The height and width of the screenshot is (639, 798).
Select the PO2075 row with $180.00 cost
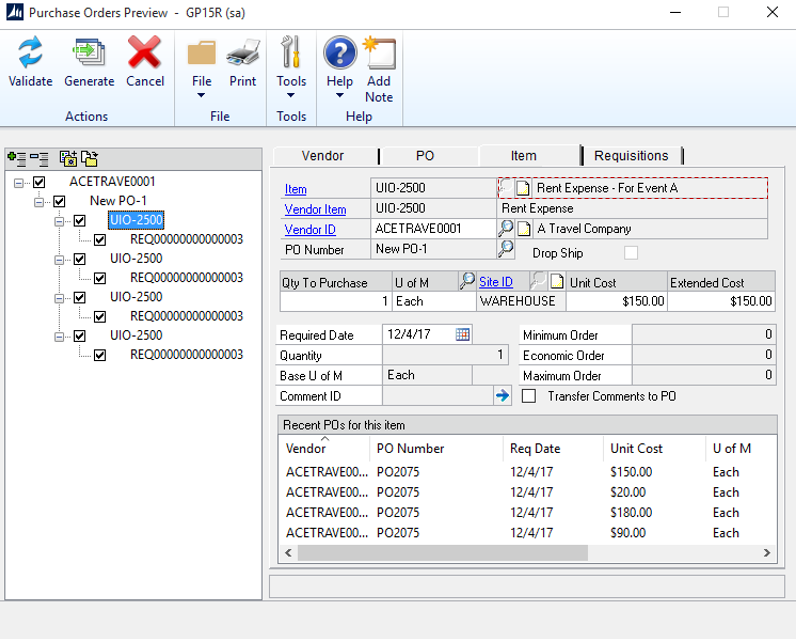(528, 513)
